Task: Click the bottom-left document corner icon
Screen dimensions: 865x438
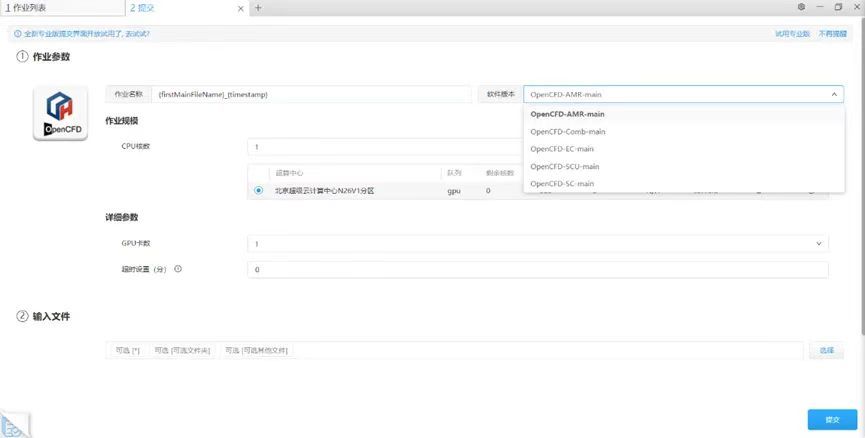Action: 14,424
